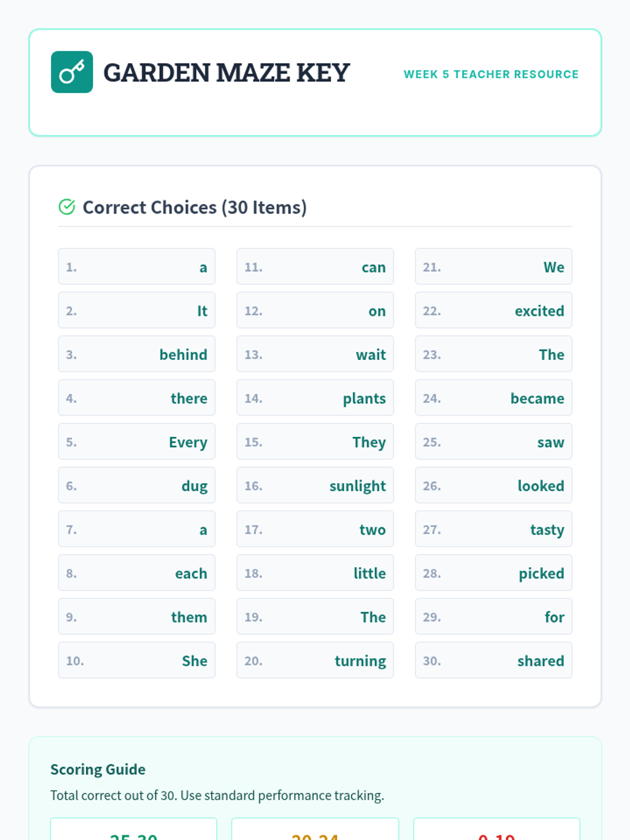Viewport: 630px width, 840px height.
Task: Click answer item 20 'turning'
Action: pyautogui.click(x=315, y=660)
